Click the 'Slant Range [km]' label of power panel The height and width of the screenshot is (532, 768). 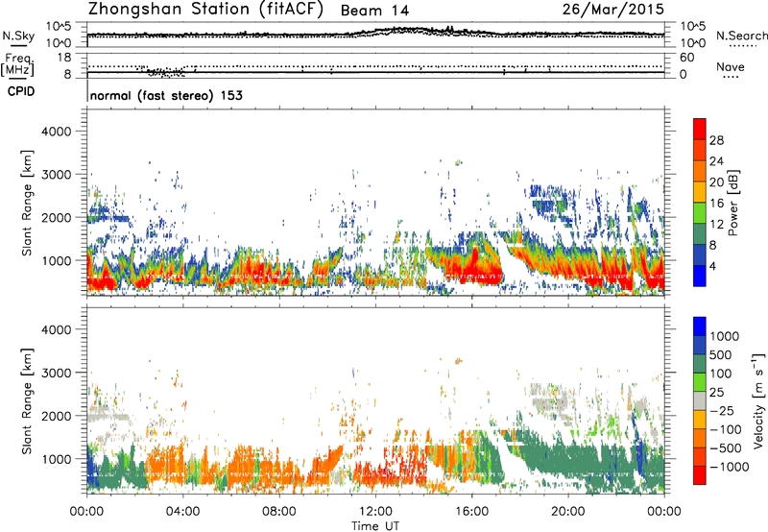coord(27,203)
